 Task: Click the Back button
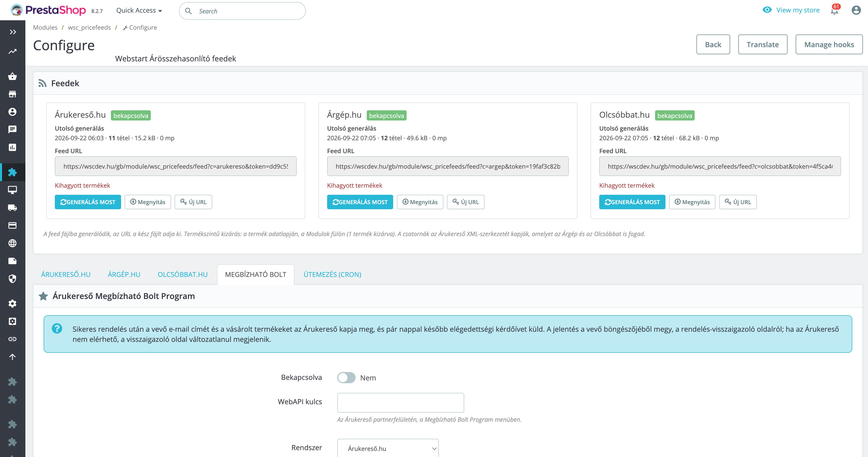pos(713,44)
